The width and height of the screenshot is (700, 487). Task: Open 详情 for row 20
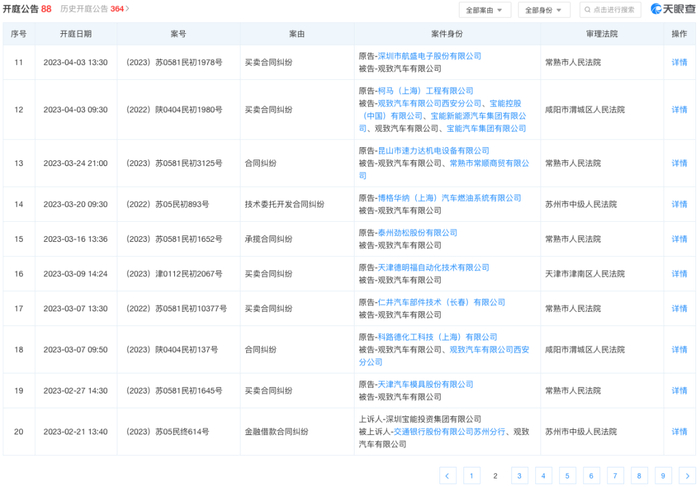679,432
